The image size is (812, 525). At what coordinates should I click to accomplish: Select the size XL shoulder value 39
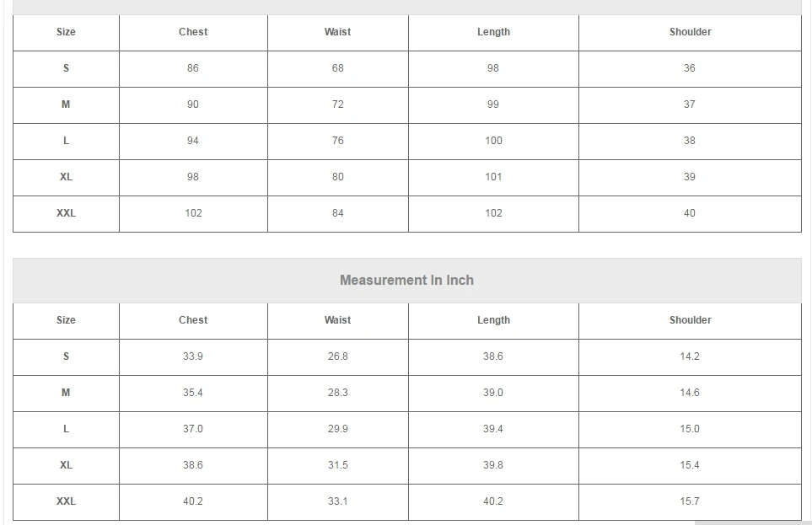click(x=689, y=177)
